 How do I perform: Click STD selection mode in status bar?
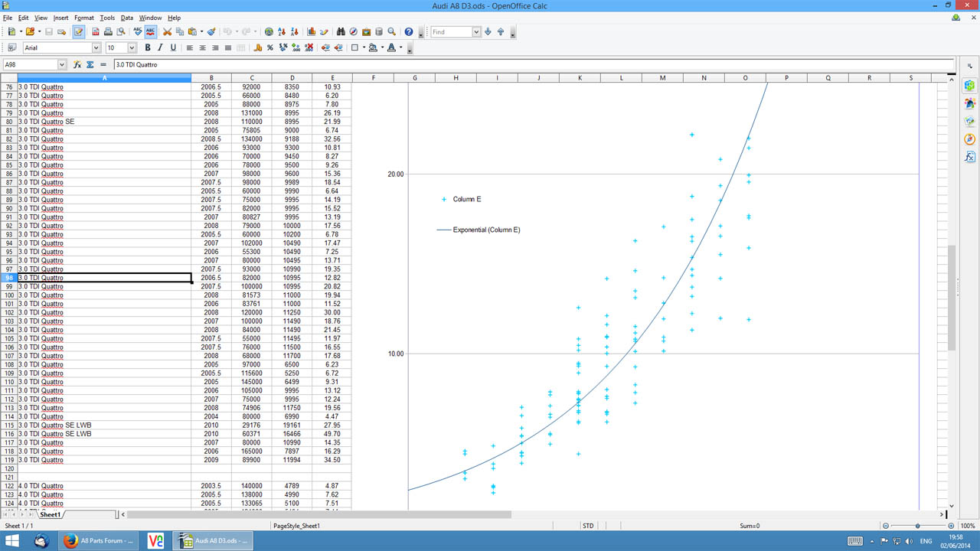tap(588, 526)
